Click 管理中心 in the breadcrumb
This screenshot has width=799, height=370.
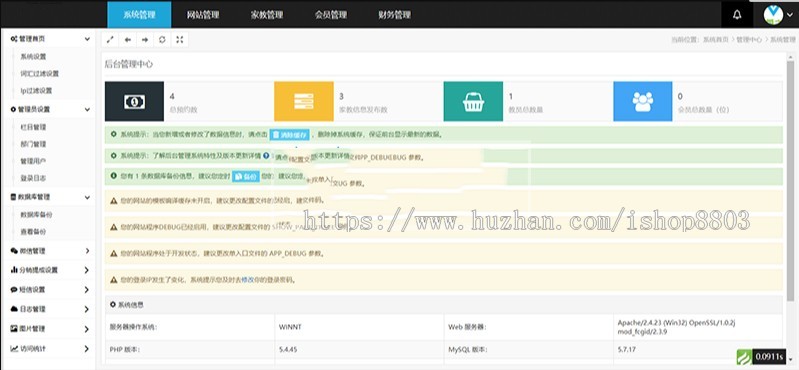click(x=749, y=39)
